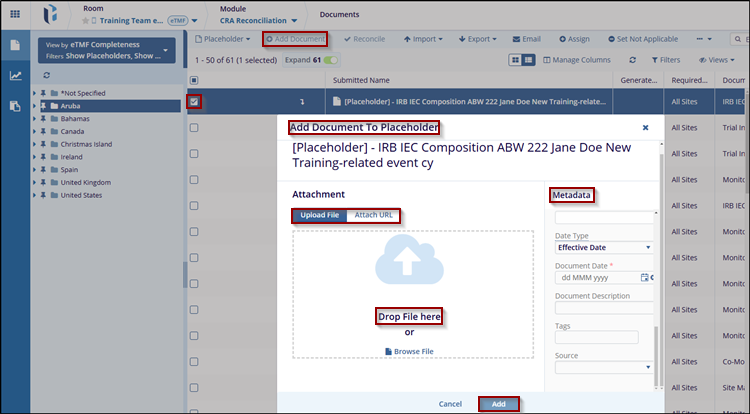Open the Export menu
The height and width of the screenshot is (414, 750).
pyautogui.click(x=480, y=39)
